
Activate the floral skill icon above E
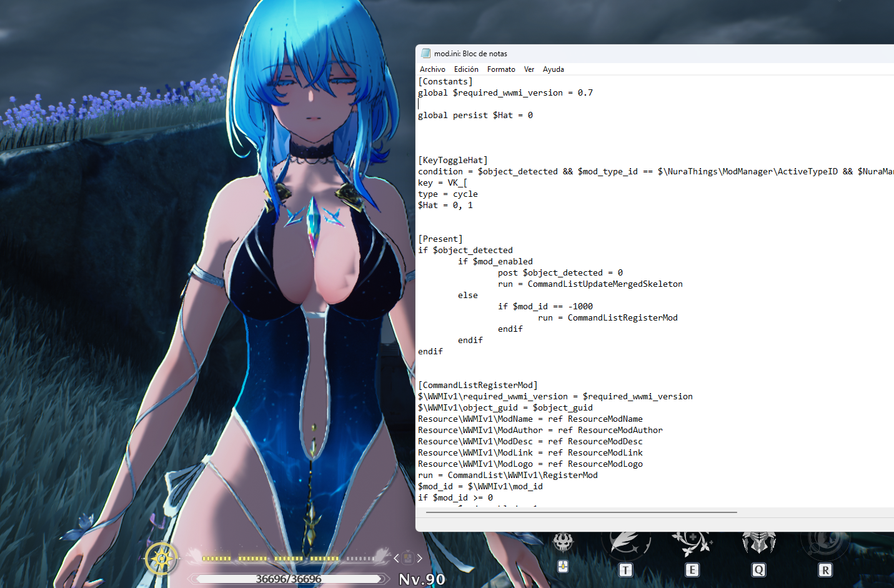pos(692,544)
